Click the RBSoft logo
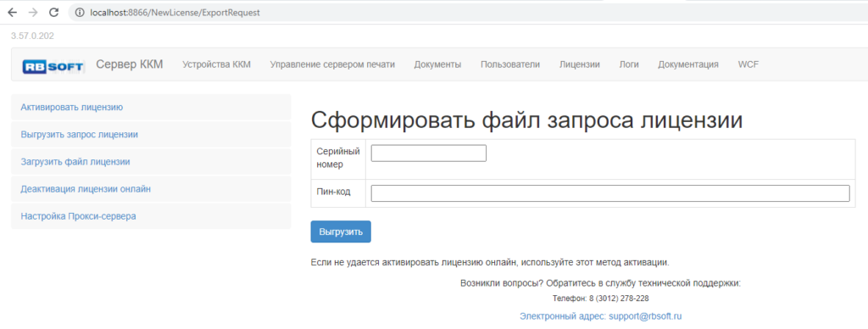The image size is (868, 329). click(53, 66)
